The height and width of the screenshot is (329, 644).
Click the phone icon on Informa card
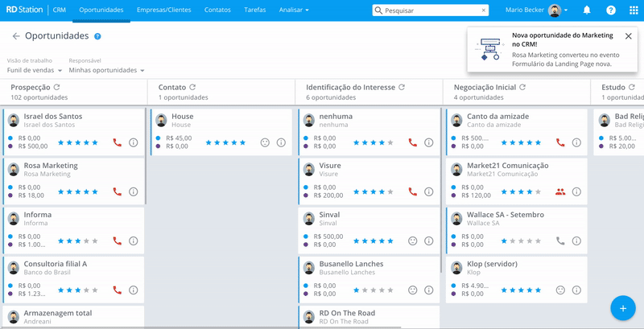pyautogui.click(x=117, y=241)
